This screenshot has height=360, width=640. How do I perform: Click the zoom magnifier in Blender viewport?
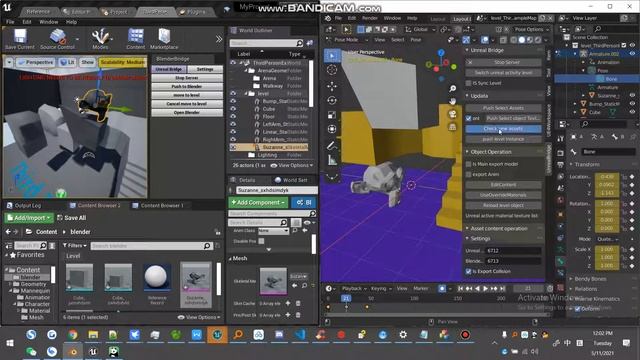(453, 89)
